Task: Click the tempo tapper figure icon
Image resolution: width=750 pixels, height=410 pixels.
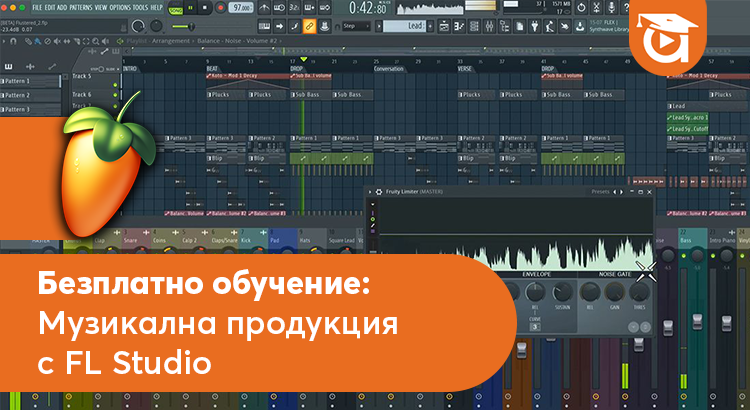Action: click(550, 26)
